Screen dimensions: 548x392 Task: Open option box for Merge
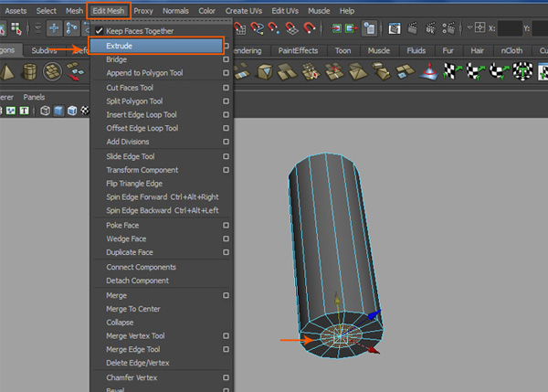click(x=226, y=295)
